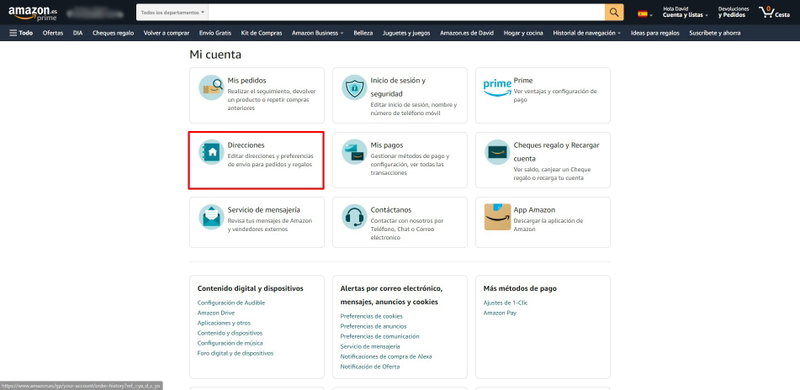Click 'Contenido digital y dispositivos' heading

(251, 288)
